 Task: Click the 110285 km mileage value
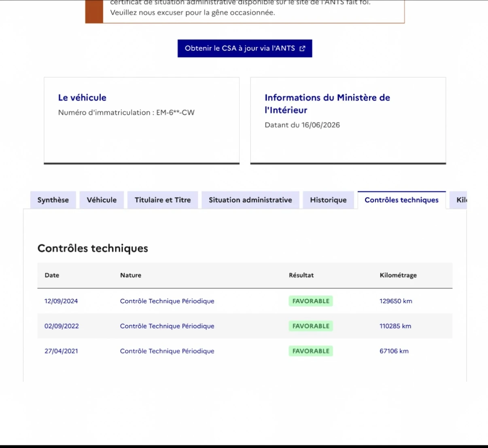pos(395,326)
